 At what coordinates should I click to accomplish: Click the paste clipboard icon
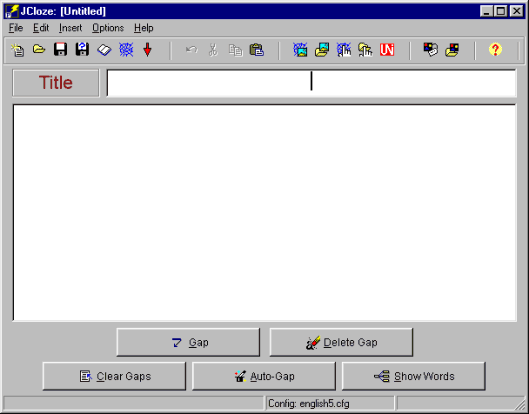[x=257, y=50]
